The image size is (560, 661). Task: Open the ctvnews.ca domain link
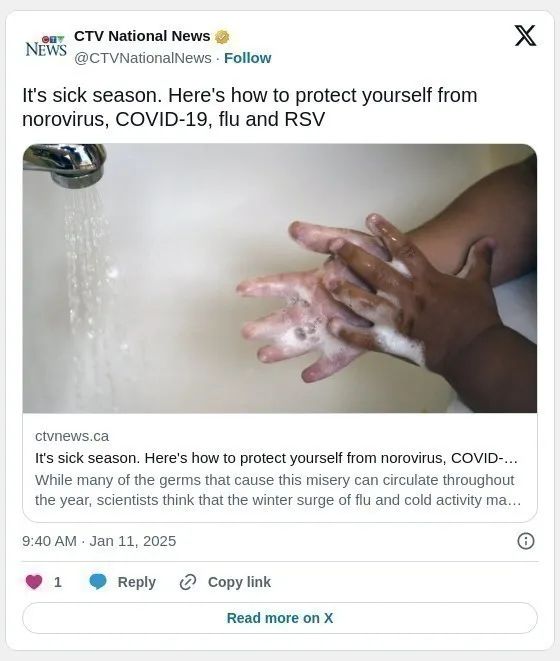(72, 436)
